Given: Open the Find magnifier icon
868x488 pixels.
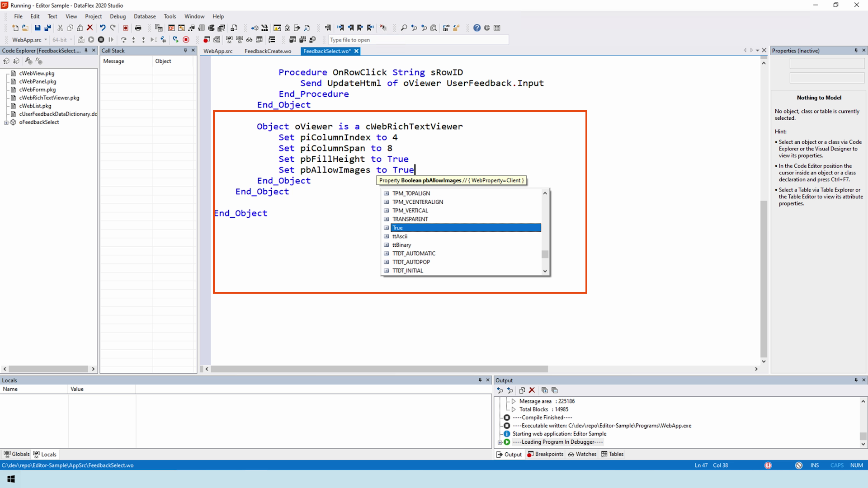Looking at the screenshot, I should pos(404,28).
